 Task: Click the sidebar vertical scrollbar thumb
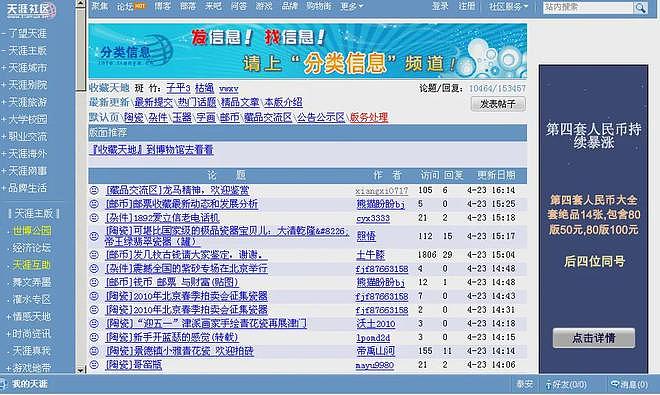[x=80, y=49]
